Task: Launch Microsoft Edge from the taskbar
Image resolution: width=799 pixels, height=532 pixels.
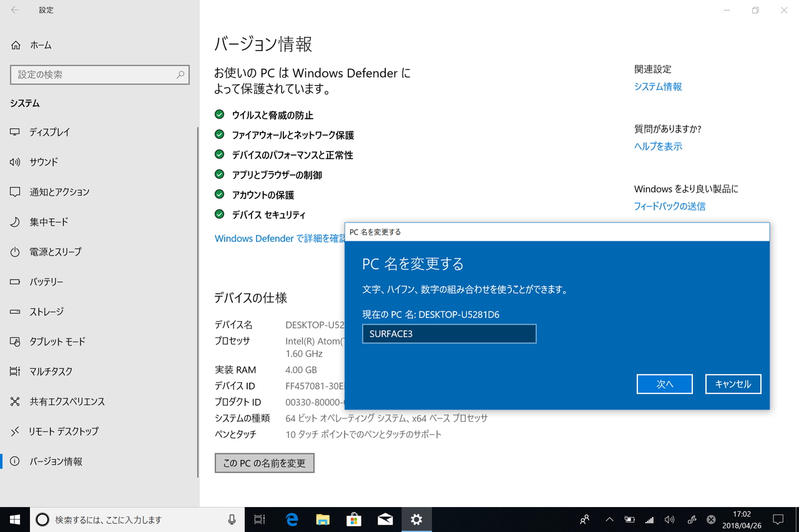Action: tap(292, 520)
